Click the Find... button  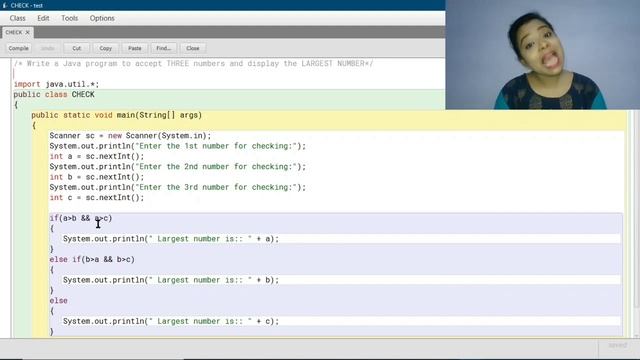coord(163,48)
